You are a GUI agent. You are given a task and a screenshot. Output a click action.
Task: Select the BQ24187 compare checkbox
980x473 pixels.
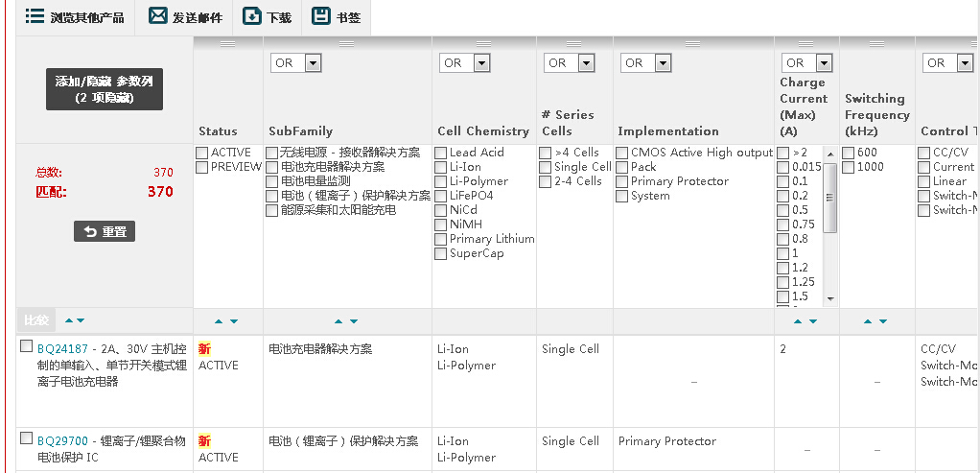click(x=26, y=346)
